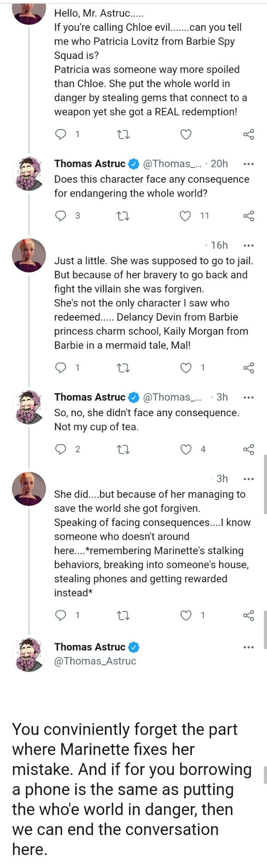Share the Patricia Lovitz tweet
267x868 pixels.
point(249,134)
